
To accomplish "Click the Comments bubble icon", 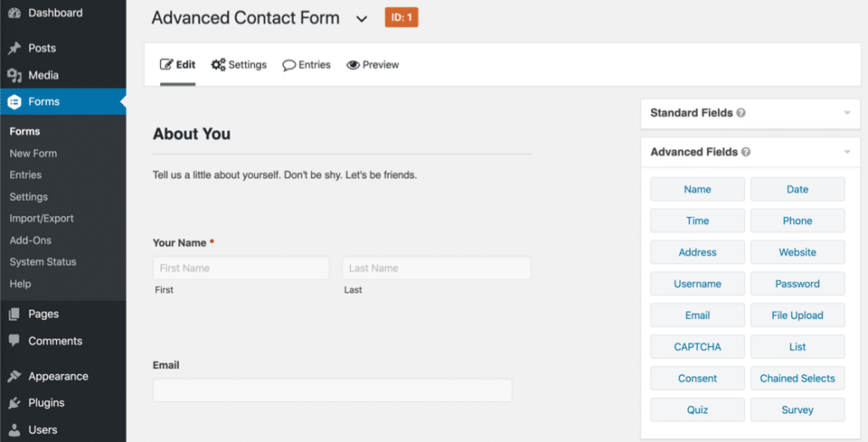I will tap(14, 341).
